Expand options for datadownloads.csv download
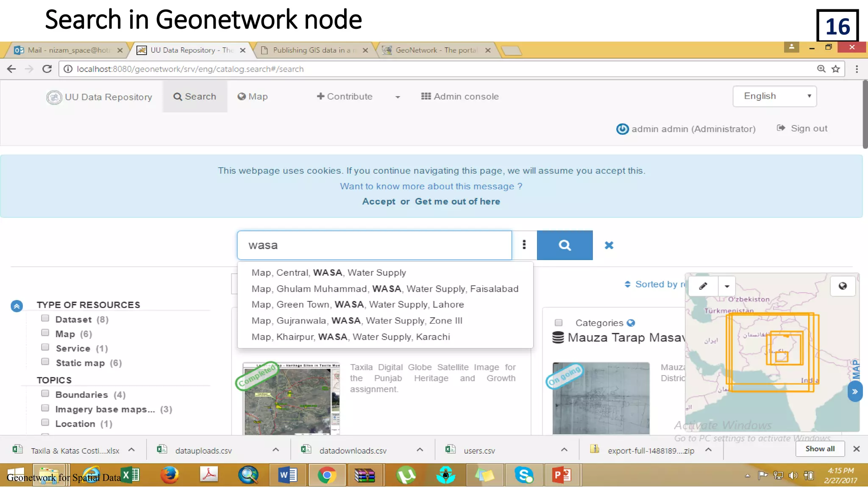This screenshot has height=488, width=868. coord(420,450)
